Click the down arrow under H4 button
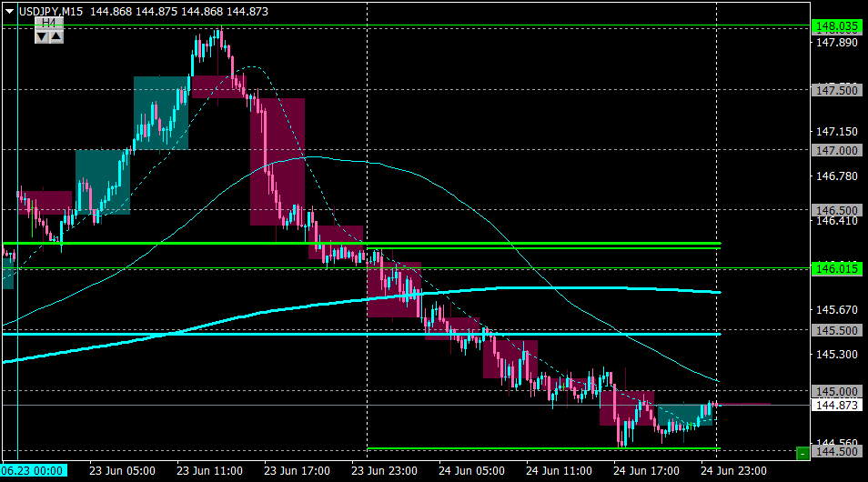Image resolution: width=868 pixels, height=482 pixels. click(x=42, y=36)
